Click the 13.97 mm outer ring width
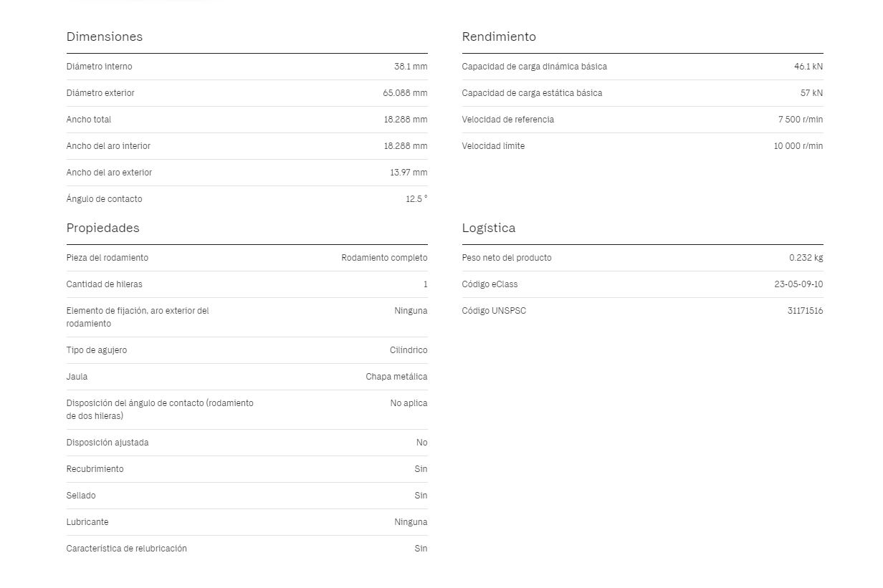 click(409, 173)
